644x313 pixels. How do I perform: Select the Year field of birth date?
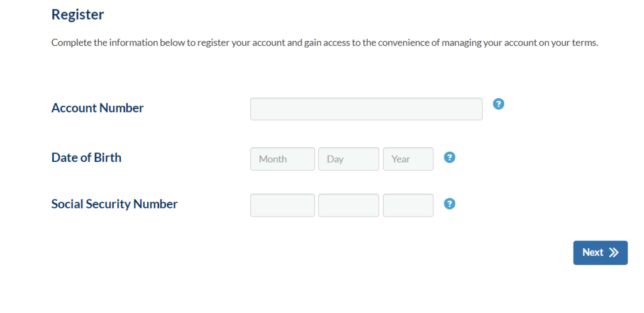click(x=408, y=159)
